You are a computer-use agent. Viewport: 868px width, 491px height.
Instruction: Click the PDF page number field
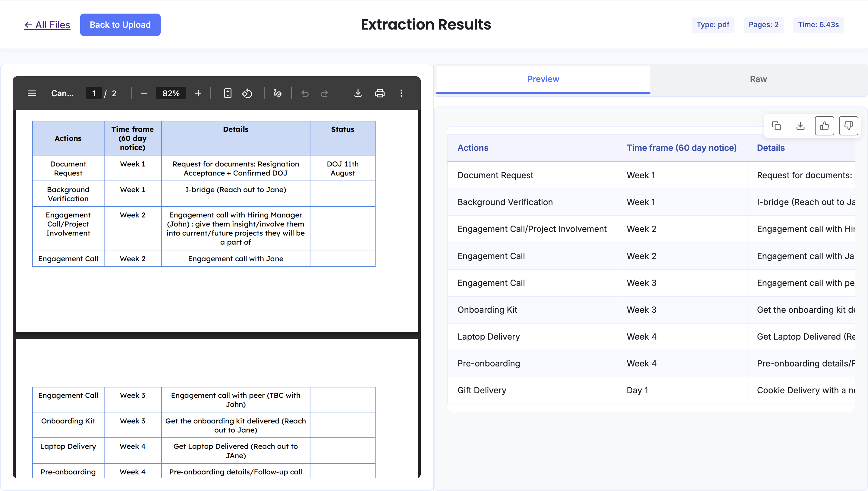(x=94, y=93)
